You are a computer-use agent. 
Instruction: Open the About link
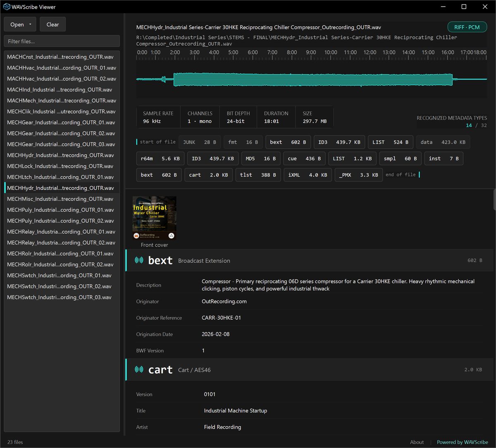417,442
